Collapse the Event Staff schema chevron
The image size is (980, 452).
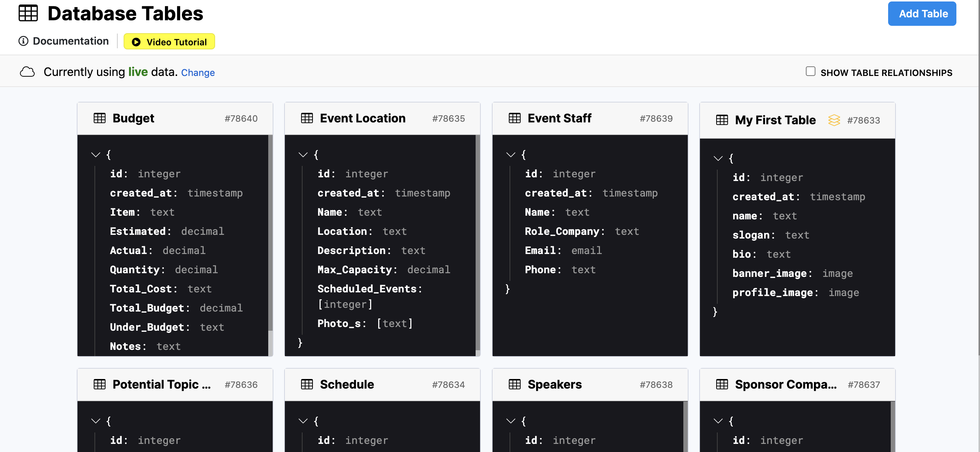tap(511, 155)
